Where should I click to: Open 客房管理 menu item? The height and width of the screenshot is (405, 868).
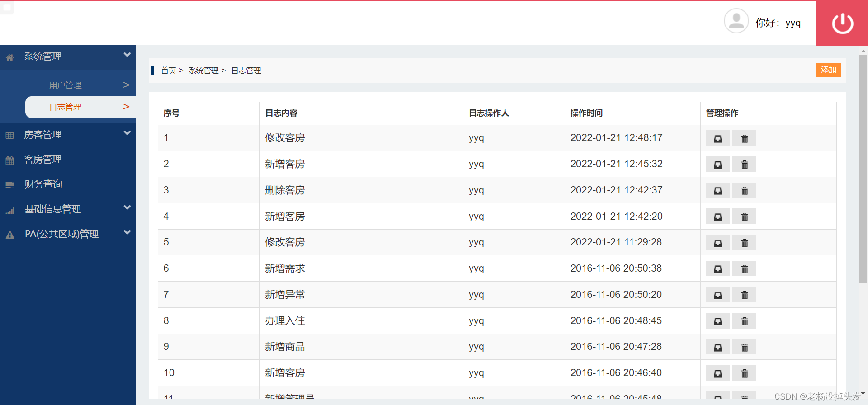tap(43, 160)
